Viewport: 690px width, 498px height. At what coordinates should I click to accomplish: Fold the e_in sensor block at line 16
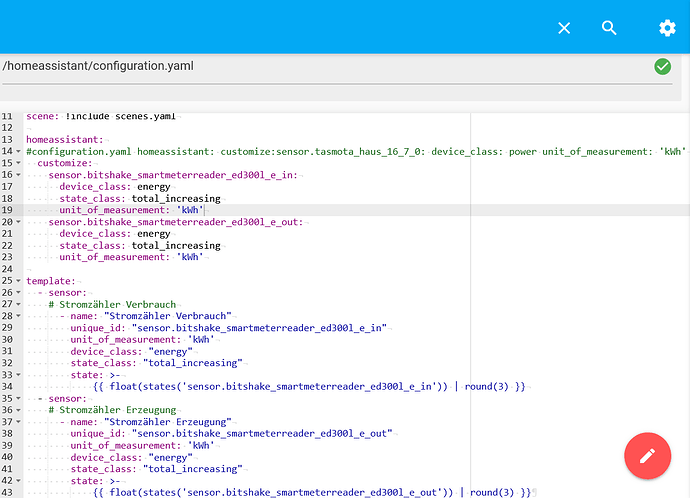click(18, 175)
